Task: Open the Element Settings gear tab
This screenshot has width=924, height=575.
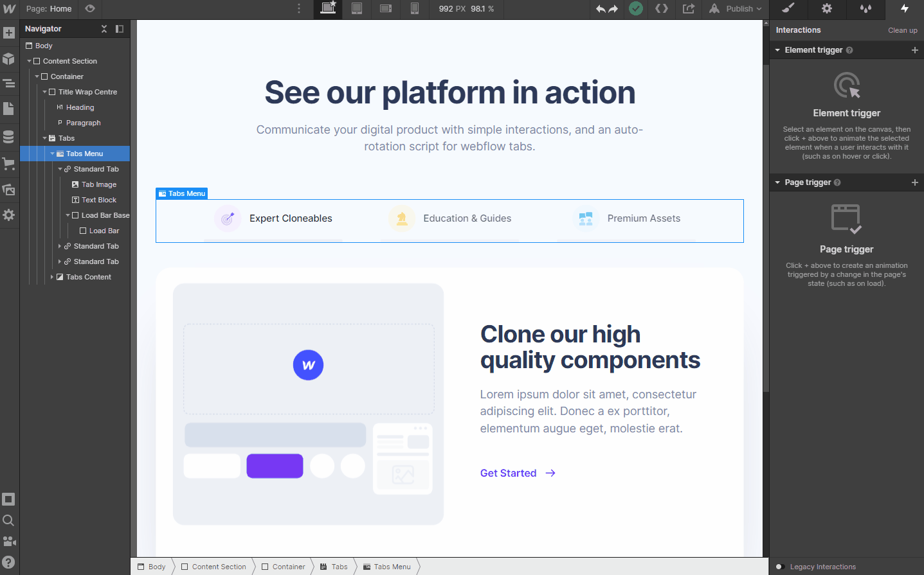Action: coord(827,8)
